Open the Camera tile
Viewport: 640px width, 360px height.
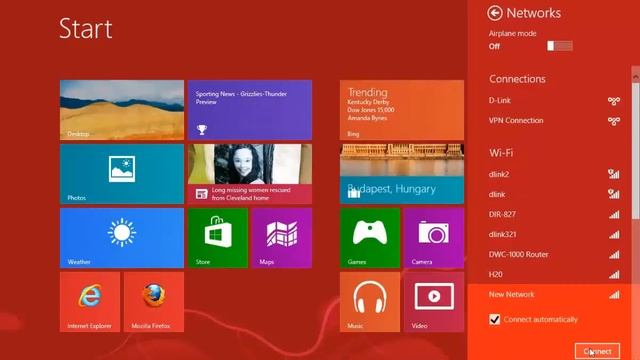434,238
